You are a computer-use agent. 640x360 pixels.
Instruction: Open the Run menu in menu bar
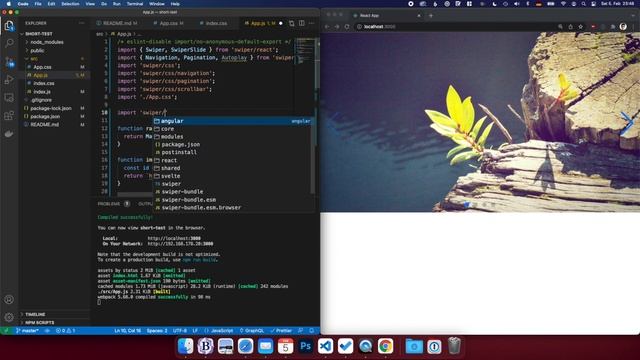coord(117,4)
